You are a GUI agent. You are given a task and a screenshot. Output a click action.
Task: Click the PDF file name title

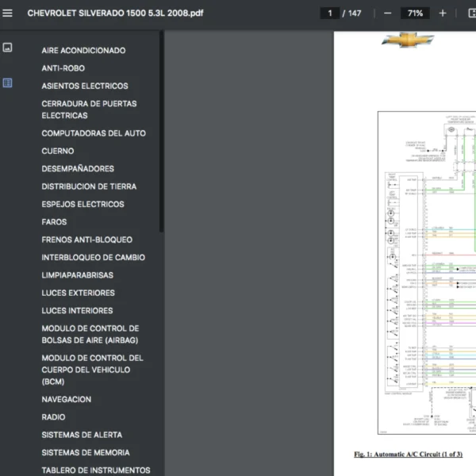(115, 13)
